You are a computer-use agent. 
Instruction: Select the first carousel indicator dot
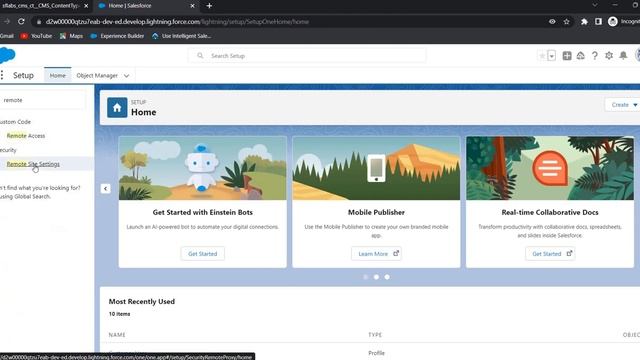click(x=365, y=277)
